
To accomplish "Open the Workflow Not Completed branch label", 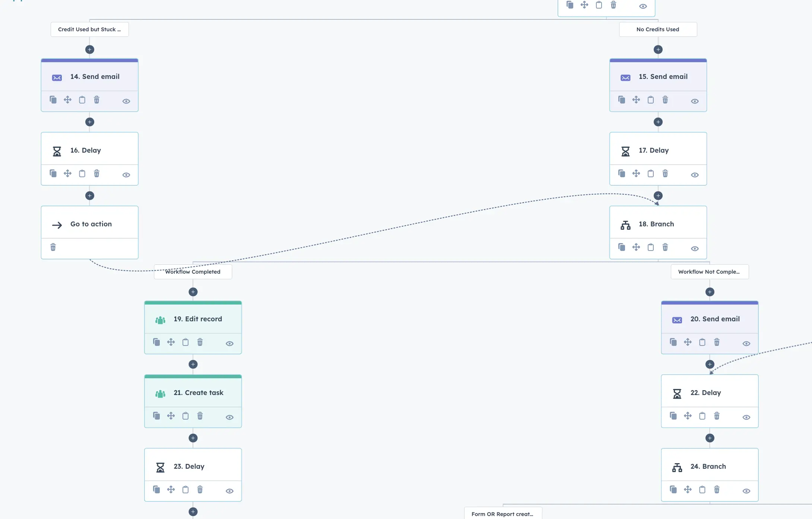I will point(710,272).
